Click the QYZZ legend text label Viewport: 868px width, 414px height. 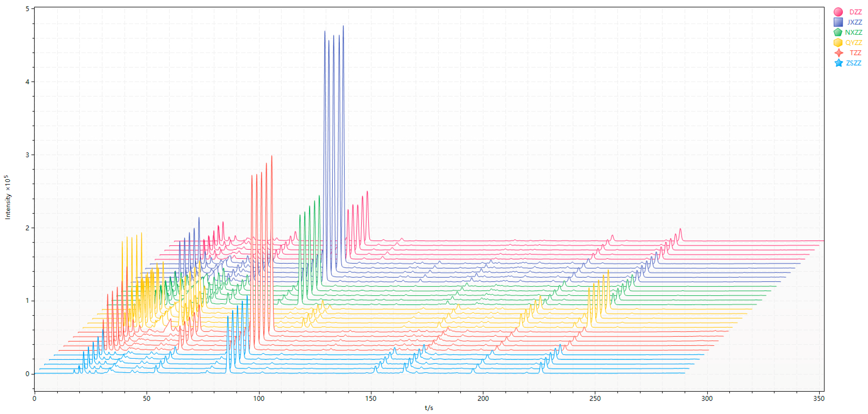point(853,43)
